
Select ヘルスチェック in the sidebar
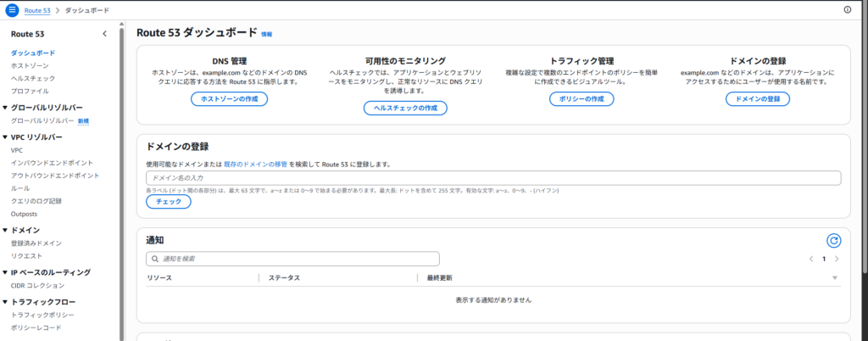[x=33, y=78]
